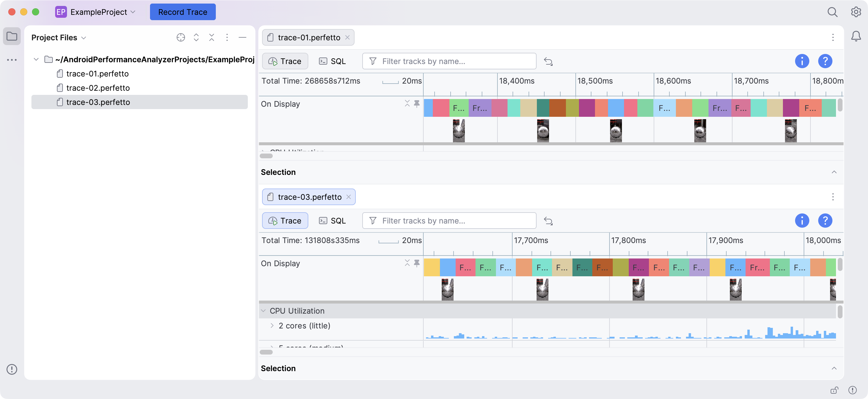Click the Collapse All icon in Project Files
The image size is (868, 399).
pyautogui.click(x=212, y=37)
